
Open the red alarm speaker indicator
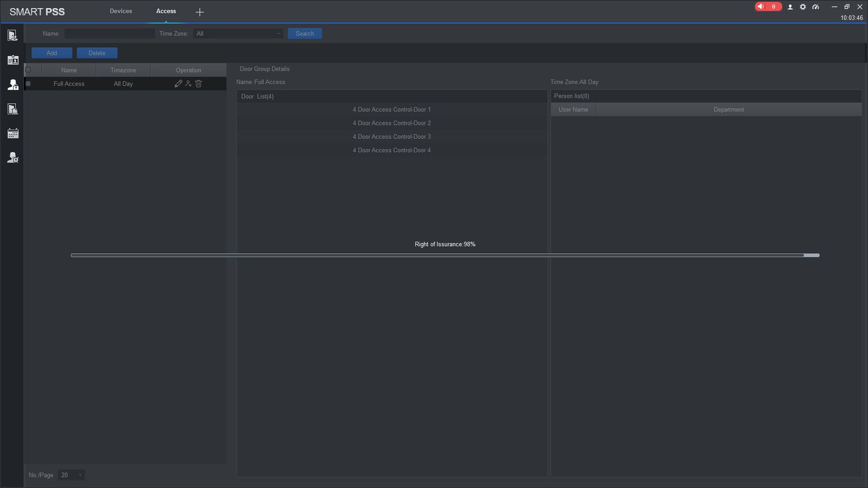[x=768, y=7]
